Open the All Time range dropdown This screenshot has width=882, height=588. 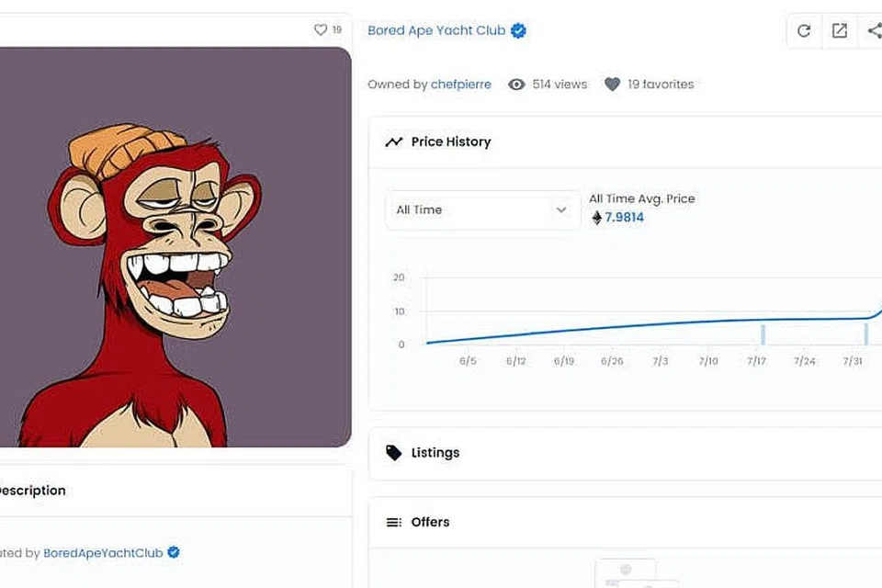(482, 210)
